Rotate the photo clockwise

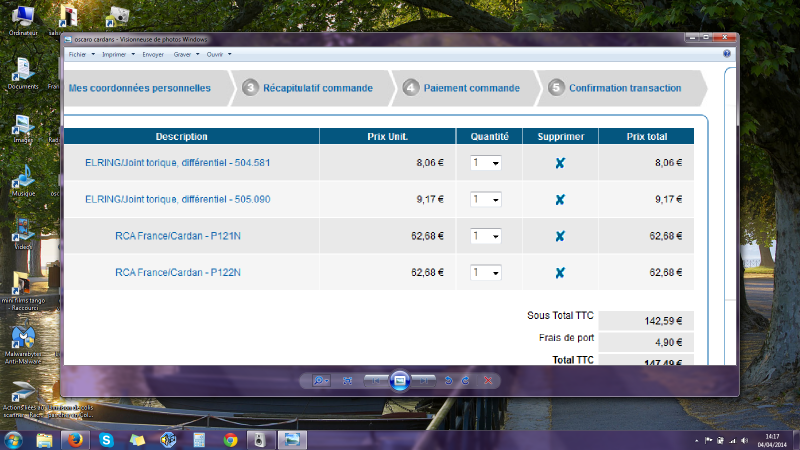click(x=465, y=381)
